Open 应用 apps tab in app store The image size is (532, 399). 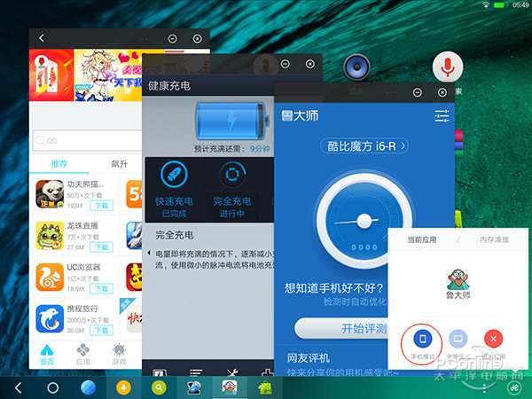pyautogui.click(x=82, y=355)
